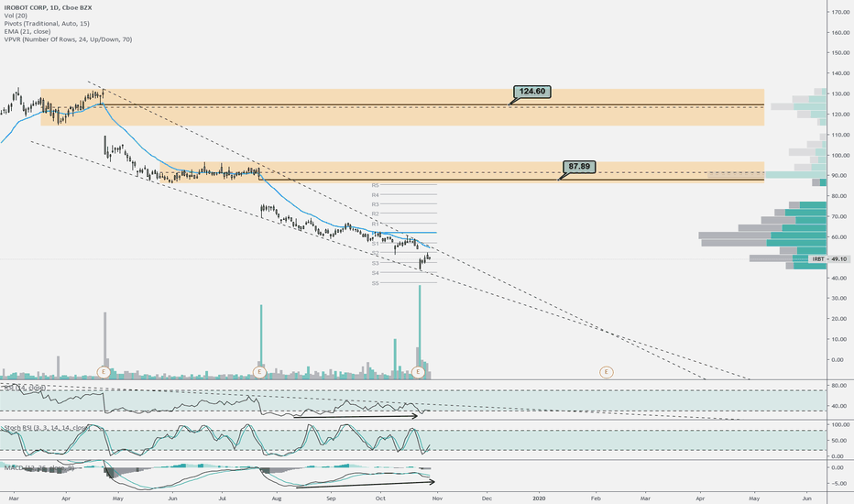Click the R4 pivot level label

pyautogui.click(x=376, y=194)
